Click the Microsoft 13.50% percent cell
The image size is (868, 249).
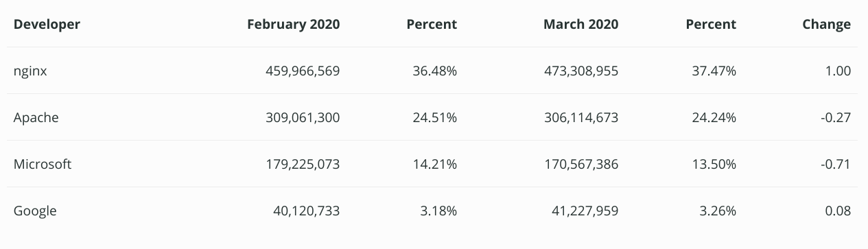[714, 164]
